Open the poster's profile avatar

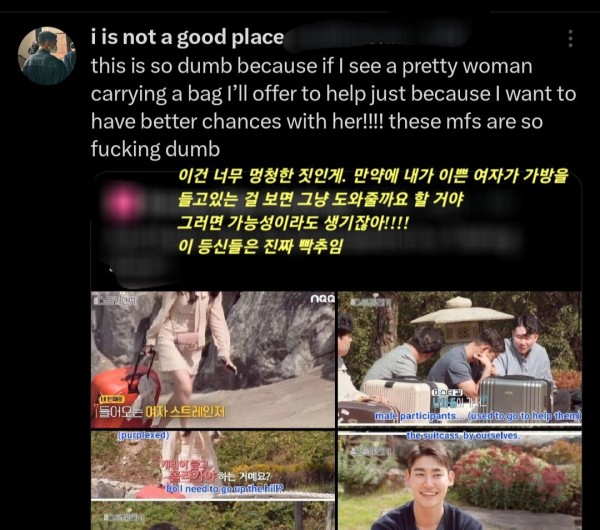pyautogui.click(x=47, y=55)
